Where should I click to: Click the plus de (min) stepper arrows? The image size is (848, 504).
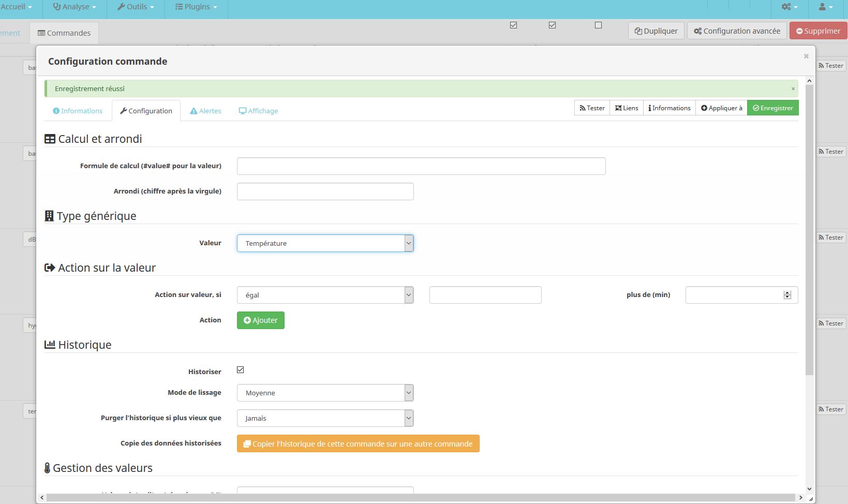787,295
